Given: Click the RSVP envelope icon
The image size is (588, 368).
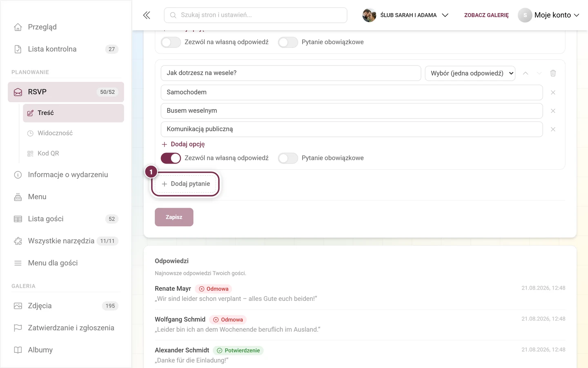Looking at the screenshot, I should point(18,92).
